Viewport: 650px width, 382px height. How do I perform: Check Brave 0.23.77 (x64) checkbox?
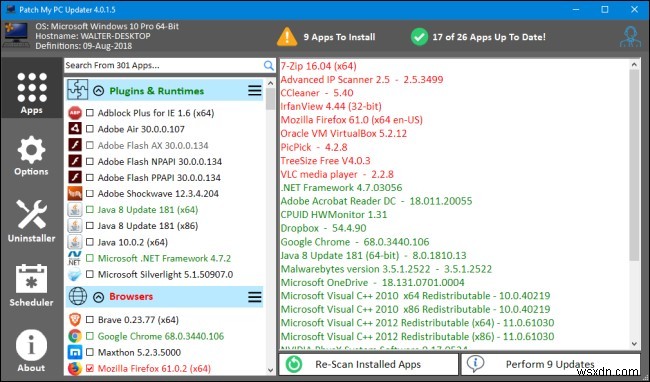click(x=90, y=319)
